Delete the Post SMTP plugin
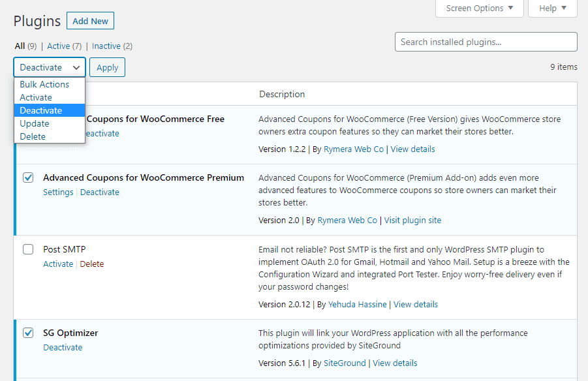 click(91, 264)
